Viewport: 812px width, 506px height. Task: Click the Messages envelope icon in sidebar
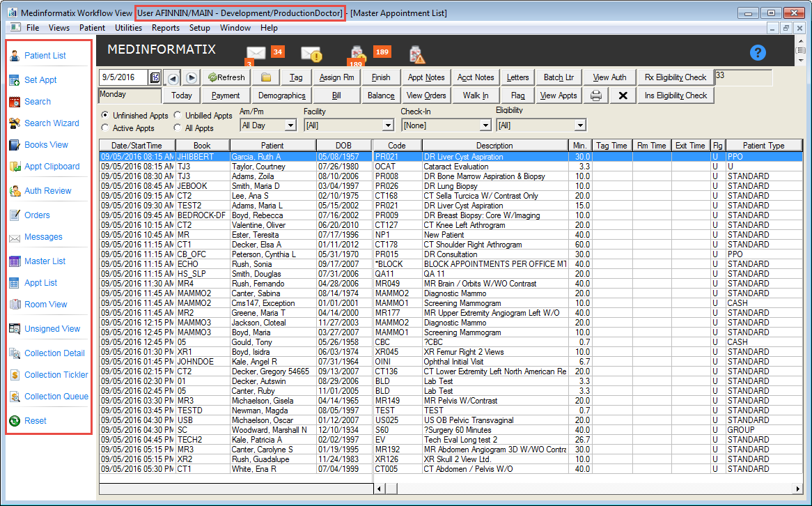coord(15,238)
